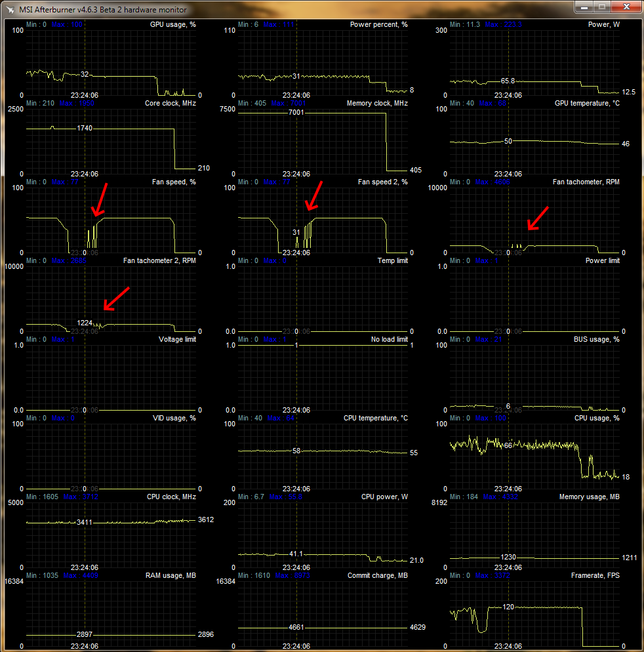Minimize the hardware monitor window

[584, 7]
